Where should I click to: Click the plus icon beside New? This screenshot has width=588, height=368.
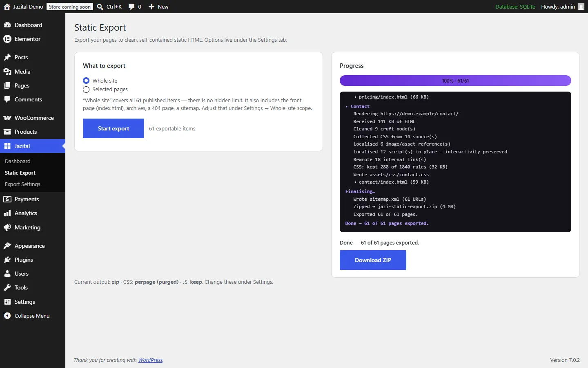[151, 7]
